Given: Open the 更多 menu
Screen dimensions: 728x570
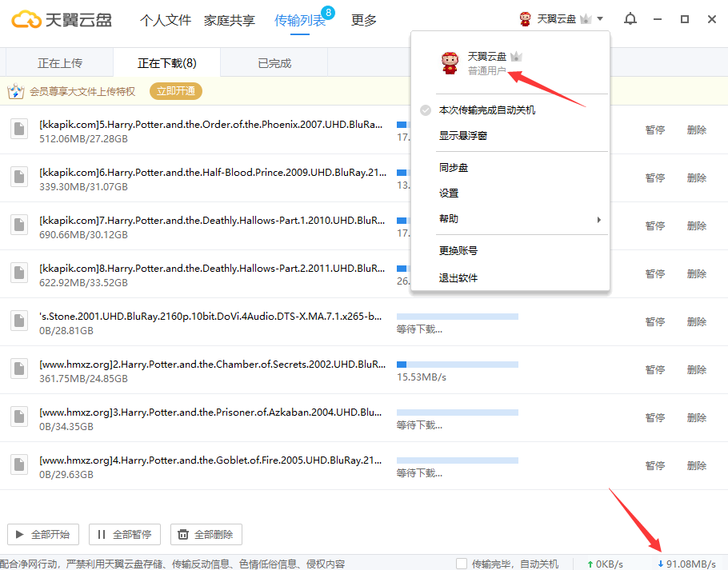Looking at the screenshot, I should pyautogui.click(x=364, y=21).
